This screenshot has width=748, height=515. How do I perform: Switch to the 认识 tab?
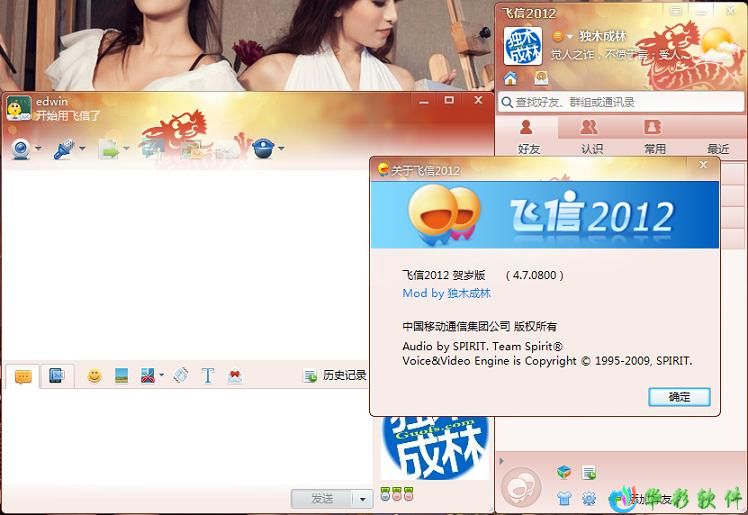coord(591,137)
